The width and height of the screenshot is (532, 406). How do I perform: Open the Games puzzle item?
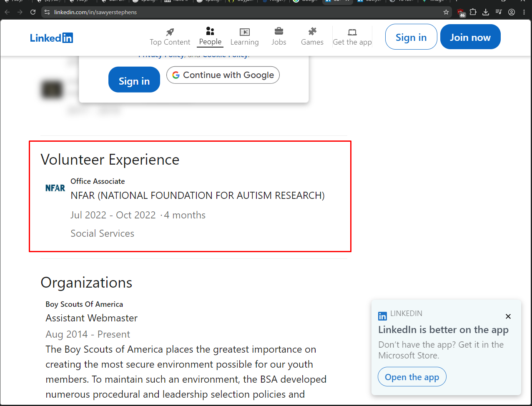[312, 37]
